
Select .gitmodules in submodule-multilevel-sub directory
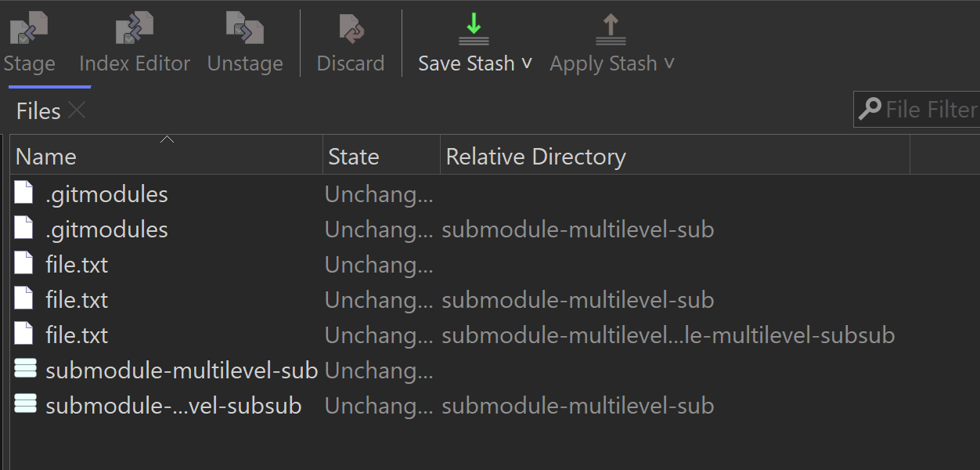pos(106,229)
